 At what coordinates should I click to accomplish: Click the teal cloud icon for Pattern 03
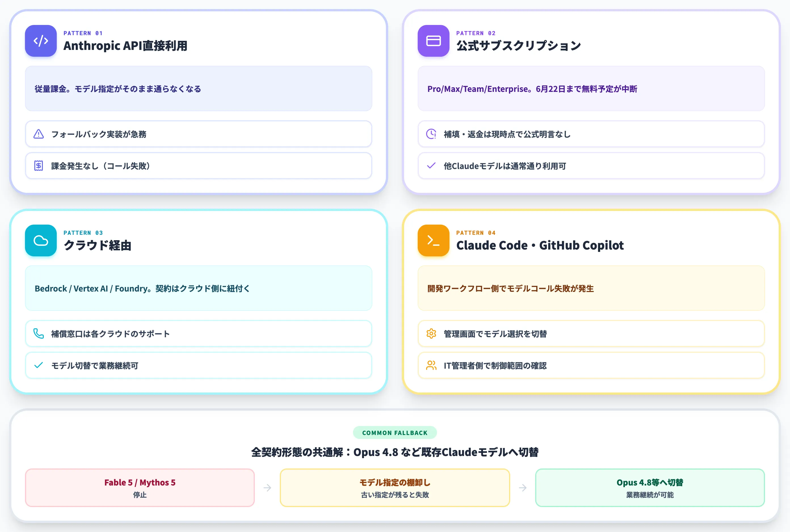click(41, 240)
